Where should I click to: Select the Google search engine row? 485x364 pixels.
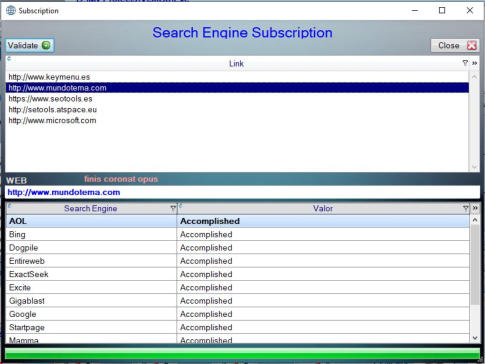click(x=237, y=314)
